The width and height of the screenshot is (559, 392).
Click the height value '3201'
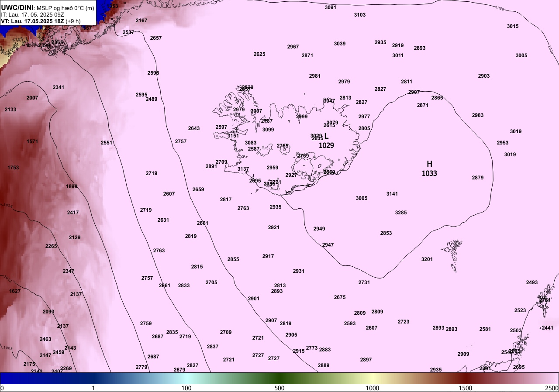427,259
